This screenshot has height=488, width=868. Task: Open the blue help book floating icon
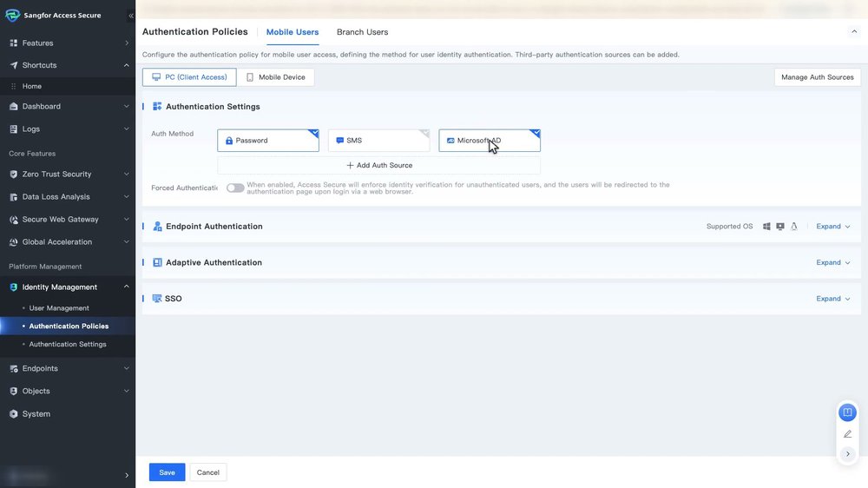click(847, 412)
